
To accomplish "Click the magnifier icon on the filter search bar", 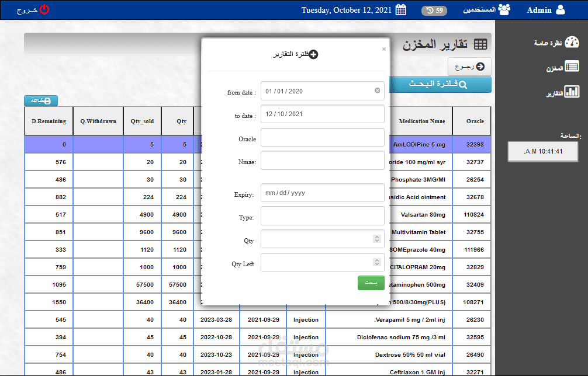I will coord(463,85).
